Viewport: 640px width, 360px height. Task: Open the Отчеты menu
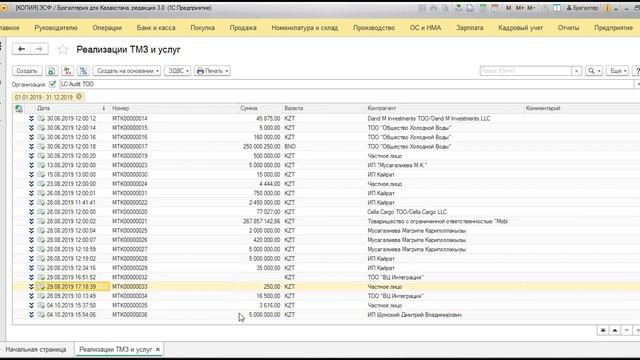(568, 28)
